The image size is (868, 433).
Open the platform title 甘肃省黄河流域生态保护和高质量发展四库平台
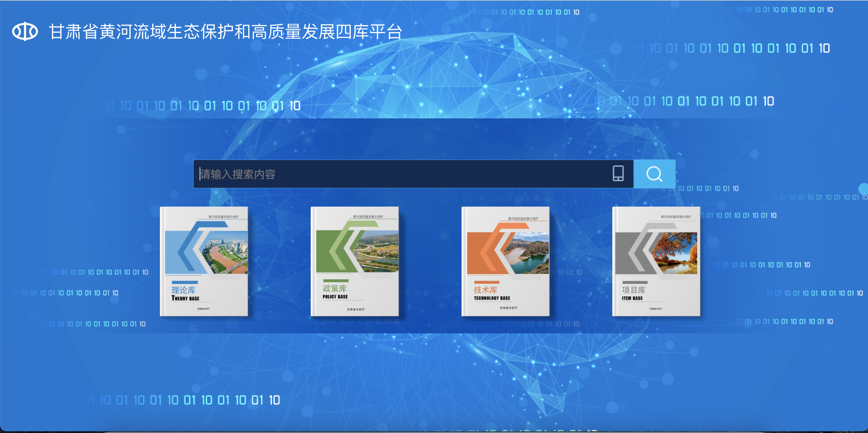click(225, 32)
